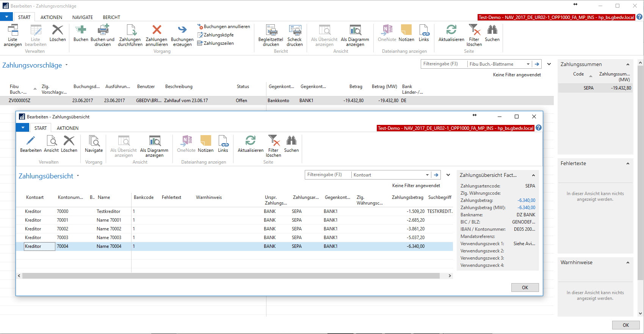
Task: Click Buchen icon in Zahlungsvorschläge ribbon
Action: click(x=81, y=30)
